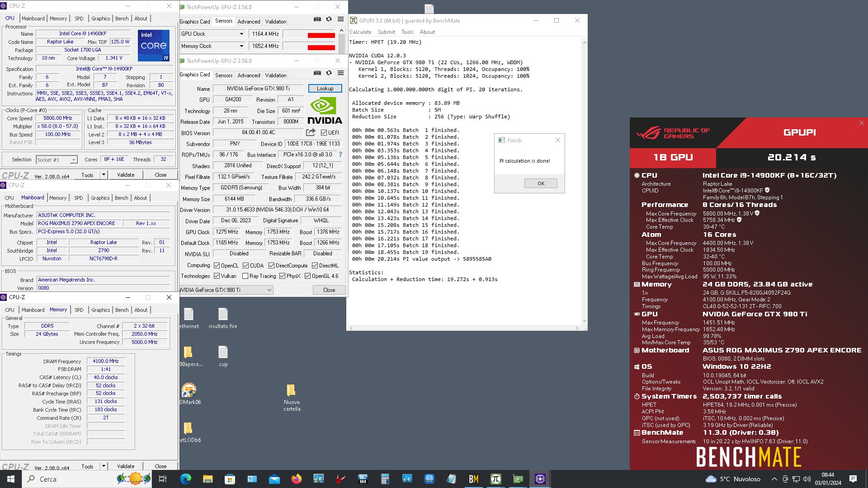The height and width of the screenshot is (488, 868).
Task: Toggle the PhysX checkbox
Action: point(282,276)
